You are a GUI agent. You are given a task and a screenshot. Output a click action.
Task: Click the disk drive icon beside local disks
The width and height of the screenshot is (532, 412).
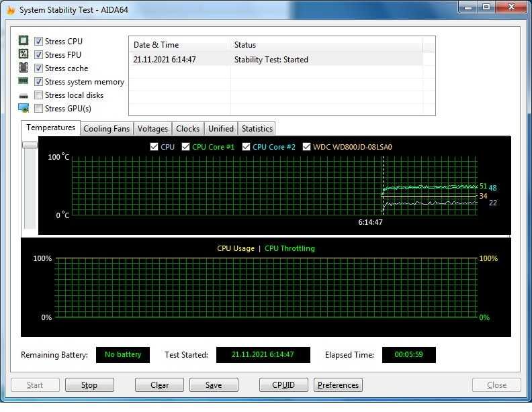24,96
